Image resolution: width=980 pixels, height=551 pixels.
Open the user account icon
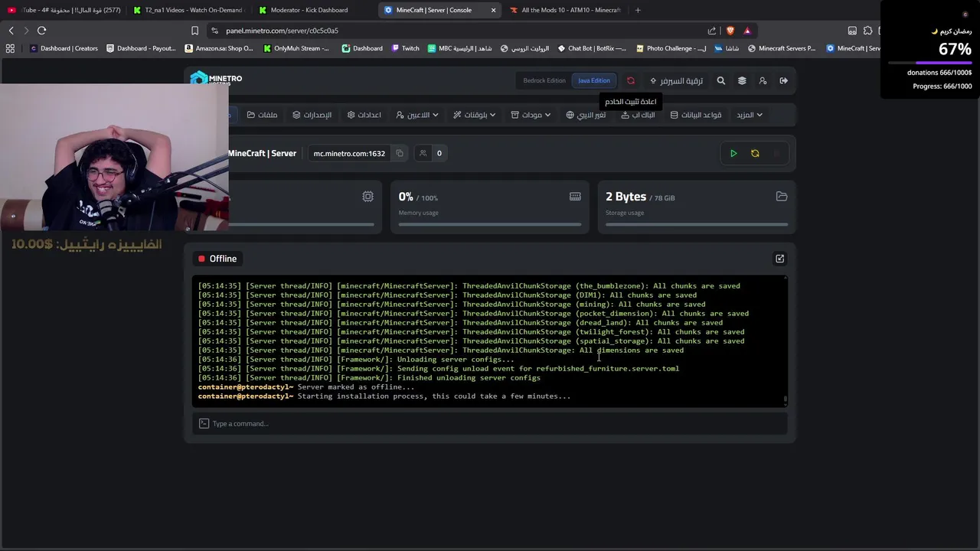763,80
